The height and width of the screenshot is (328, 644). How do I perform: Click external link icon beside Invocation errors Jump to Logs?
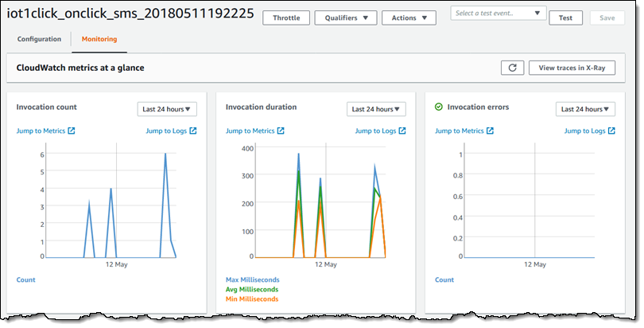coord(611,131)
